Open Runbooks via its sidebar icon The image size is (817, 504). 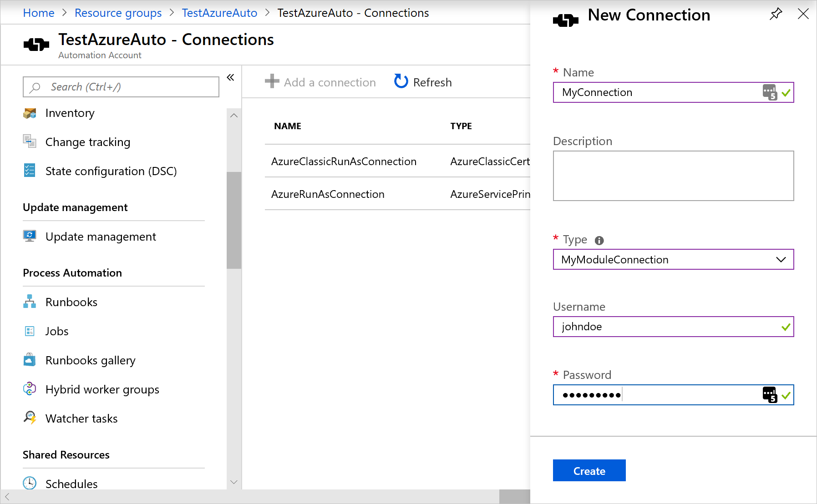click(30, 302)
